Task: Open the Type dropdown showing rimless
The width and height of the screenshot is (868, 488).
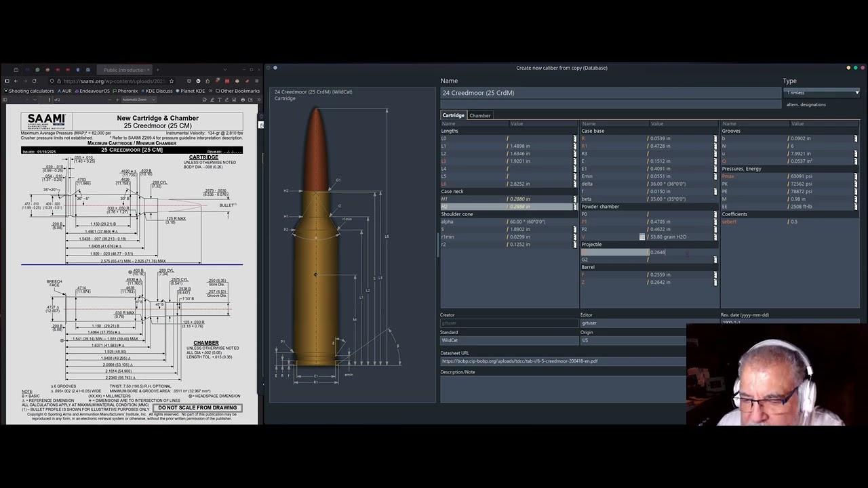Action: point(822,93)
